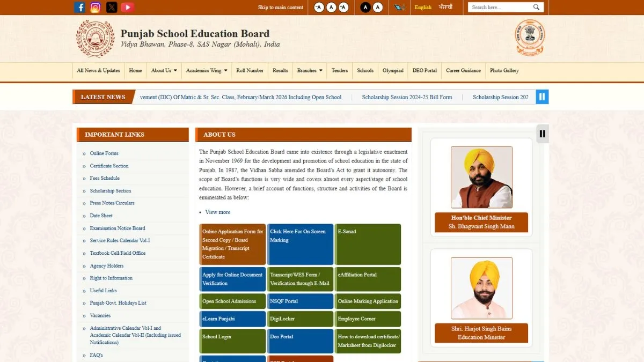The image size is (644, 362).
Task: Open the Certificate Section link
Action: pyautogui.click(x=109, y=166)
